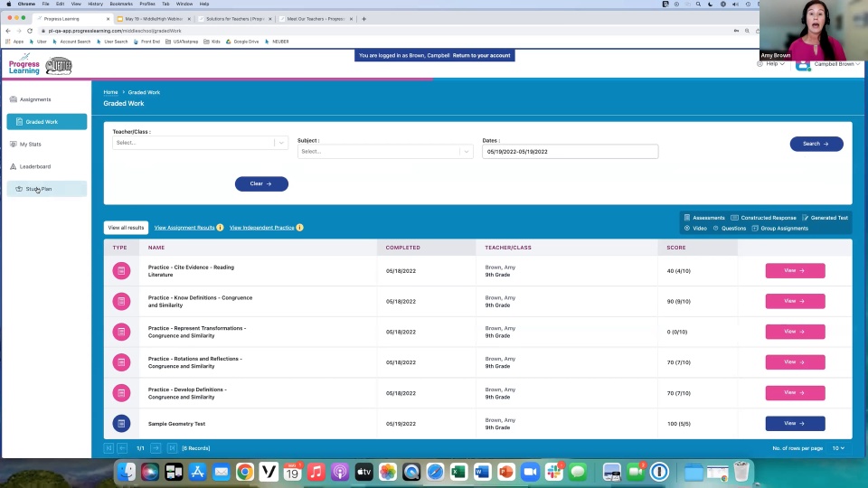
Task: Open the rows per page dropdown
Action: point(838,448)
